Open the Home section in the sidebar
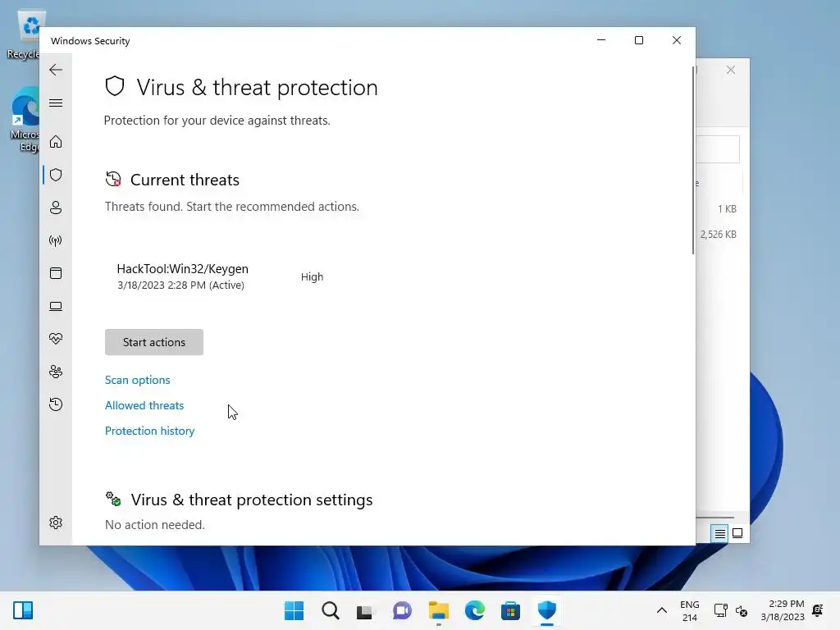The image size is (840, 630). tap(56, 142)
